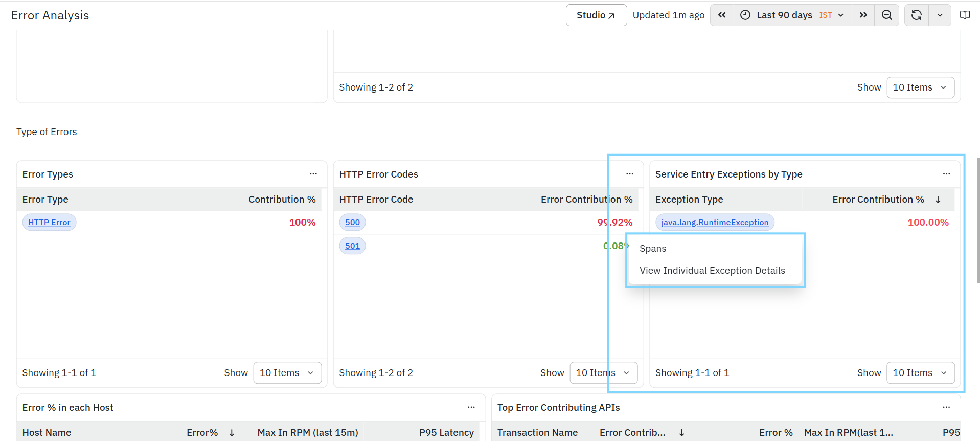Expand the refresh interval dropdown arrow
Image resolution: width=980 pixels, height=441 pixels.
pos(940,15)
